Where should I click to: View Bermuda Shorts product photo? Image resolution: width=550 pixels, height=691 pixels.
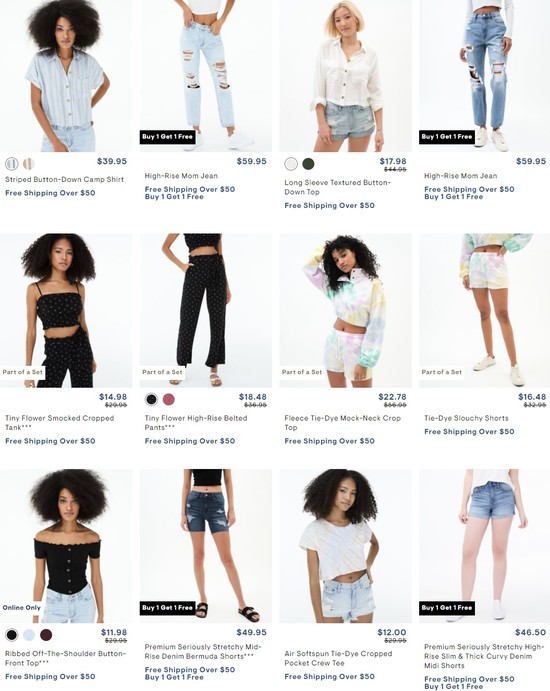tap(206, 546)
